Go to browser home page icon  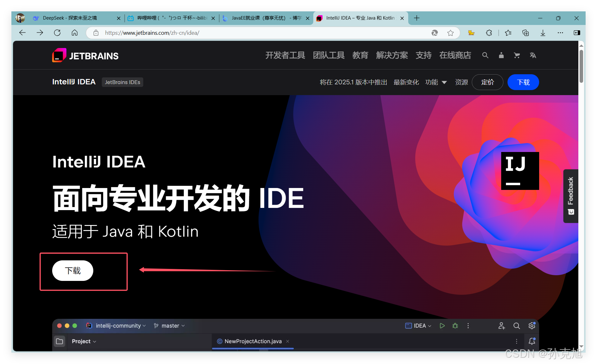(x=75, y=33)
